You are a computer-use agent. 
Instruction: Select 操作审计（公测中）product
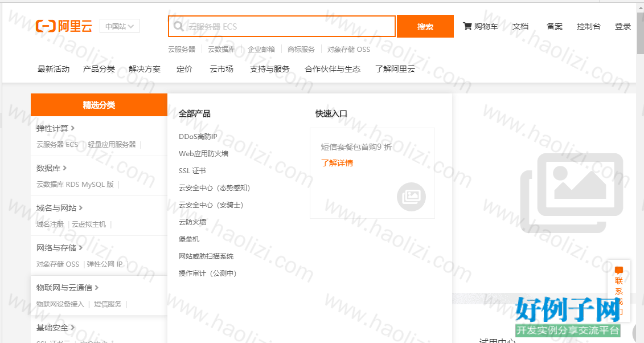pyautogui.click(x=208, y=273)
